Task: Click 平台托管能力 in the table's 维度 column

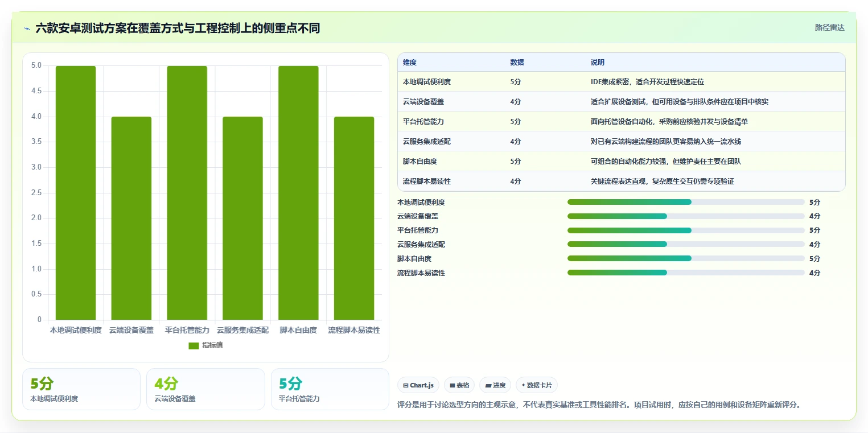Action: pyautogui.click(x=423, y=122)
